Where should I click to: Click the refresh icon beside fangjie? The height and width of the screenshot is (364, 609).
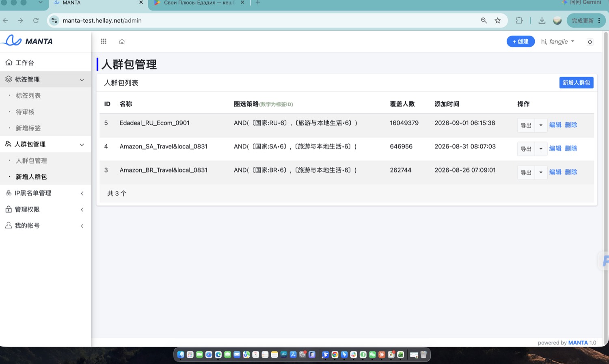click(590, 42)
